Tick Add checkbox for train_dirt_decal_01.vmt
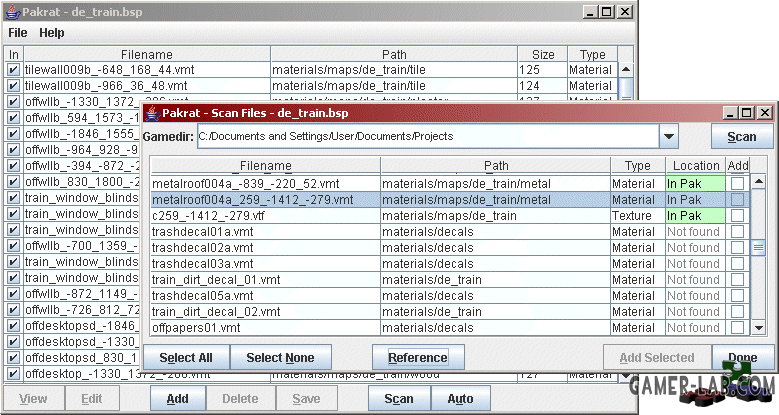Image resolution: width=779 pixels, height=415 pixels. (737, 279)
